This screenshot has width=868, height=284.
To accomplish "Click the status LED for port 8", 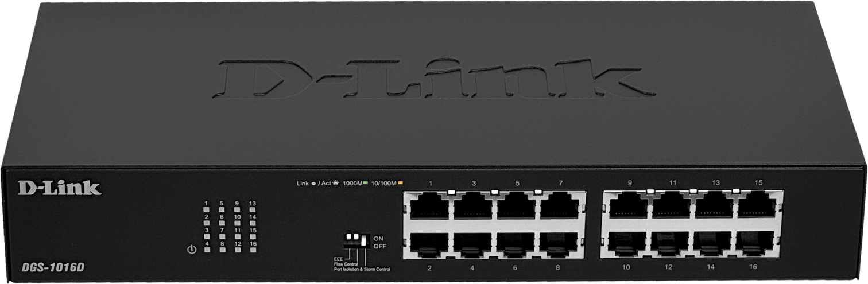I will pyautogui.click(x=222, y=250).
